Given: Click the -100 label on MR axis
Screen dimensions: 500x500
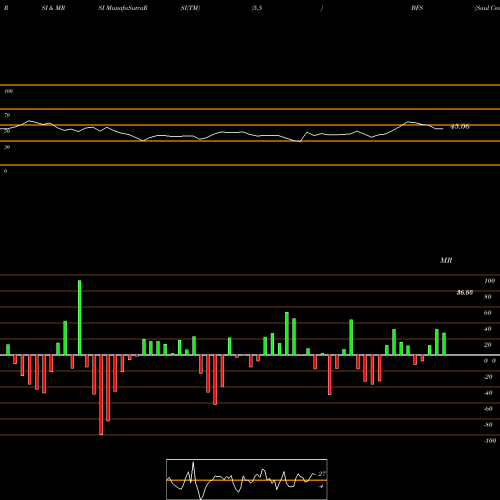Looking at the screenshot, I should (490, 441).
